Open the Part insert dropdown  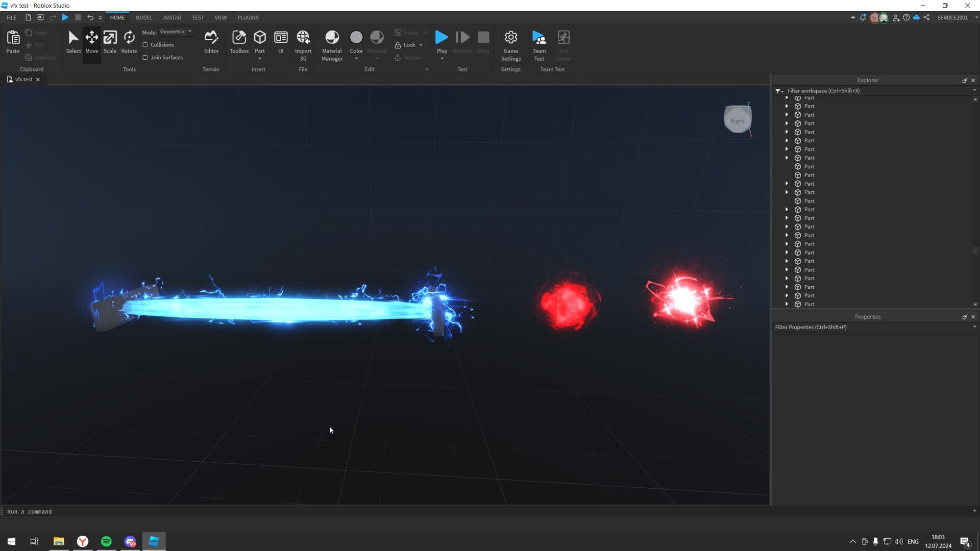[260, 57]
